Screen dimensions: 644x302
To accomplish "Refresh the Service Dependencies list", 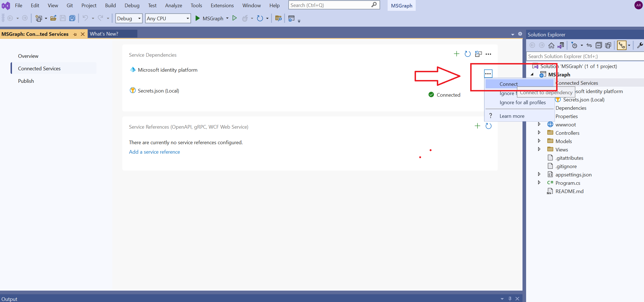I will coord(467,54).
